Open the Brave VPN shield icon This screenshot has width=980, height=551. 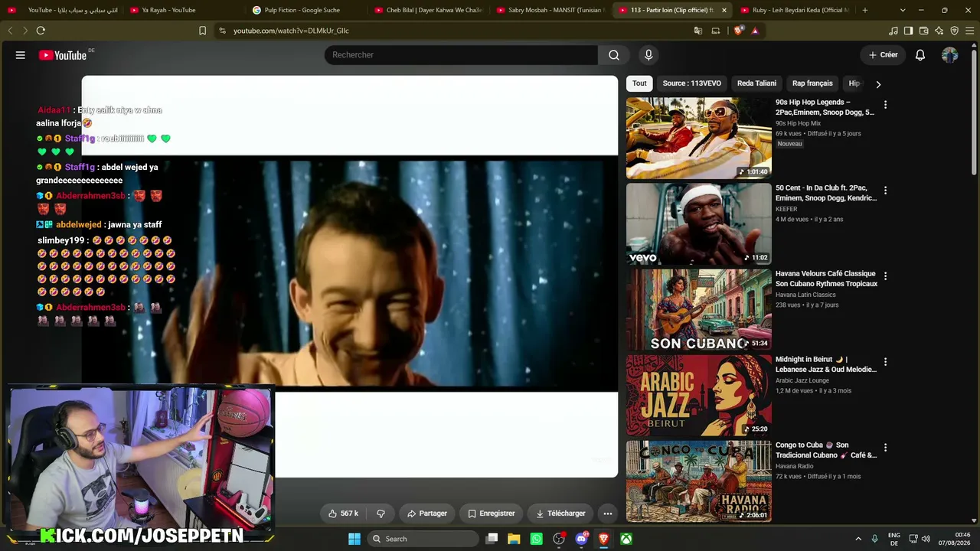click(x=955, y=31)
